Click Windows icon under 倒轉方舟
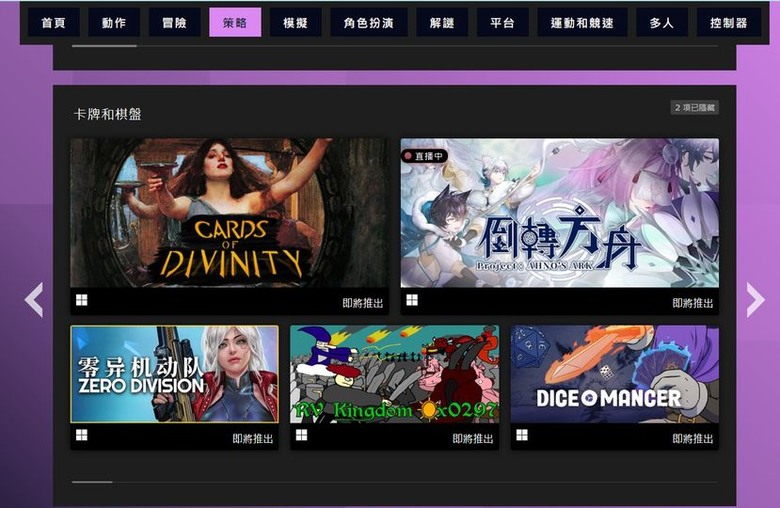Viewport: 780px width, 508px height. tap(412, 300)
